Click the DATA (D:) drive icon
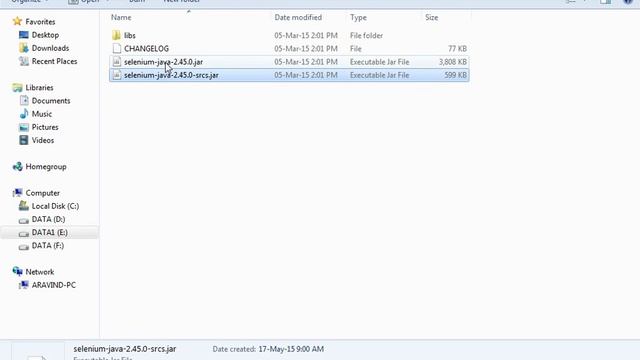The image size is (640, 360). [24, 220]
